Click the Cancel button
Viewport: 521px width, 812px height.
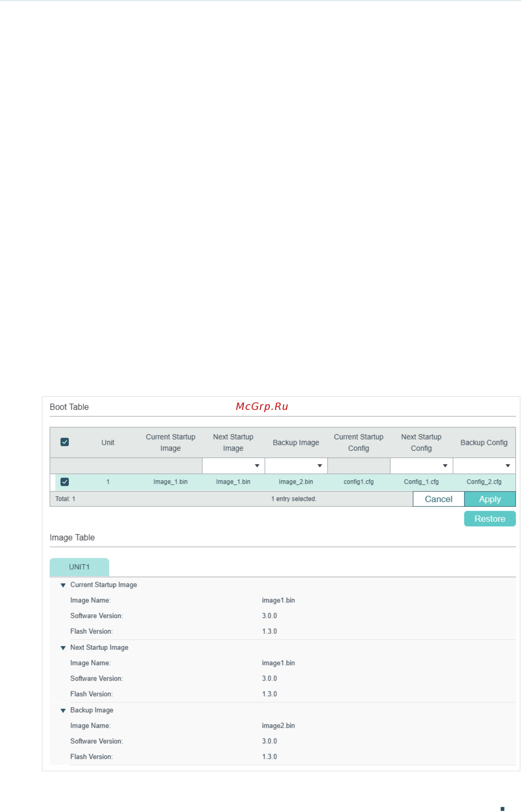click(438, 499)
